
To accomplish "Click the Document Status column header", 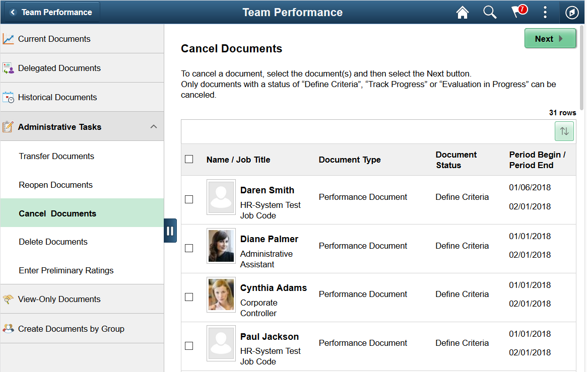I will pyautogui.click(x=456, y=160).
